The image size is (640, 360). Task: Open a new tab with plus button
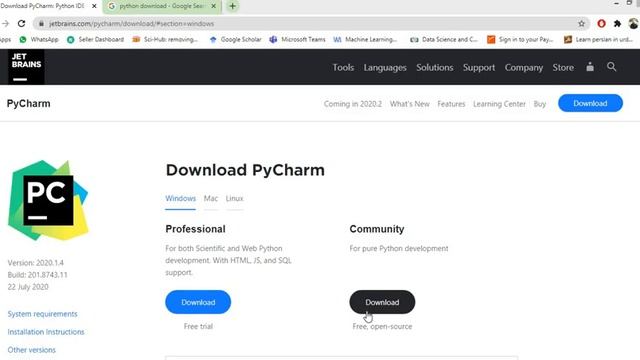(232, 6)
